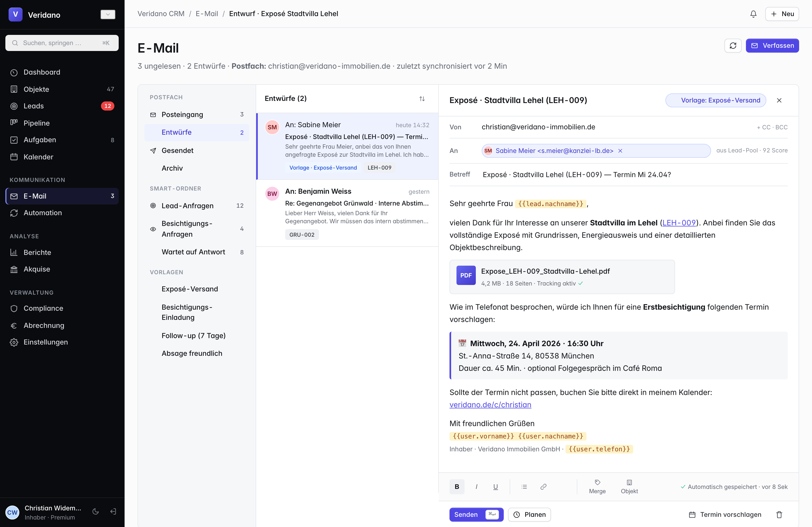Open Dashboard in sidebar

pyautogui.click(x=62, y=72)
